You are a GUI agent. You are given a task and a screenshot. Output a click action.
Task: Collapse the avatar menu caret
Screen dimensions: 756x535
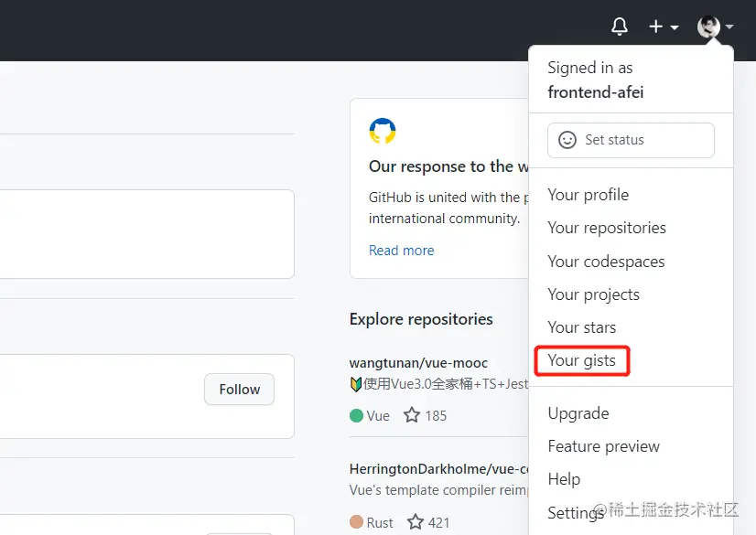[x=729, y=27]
